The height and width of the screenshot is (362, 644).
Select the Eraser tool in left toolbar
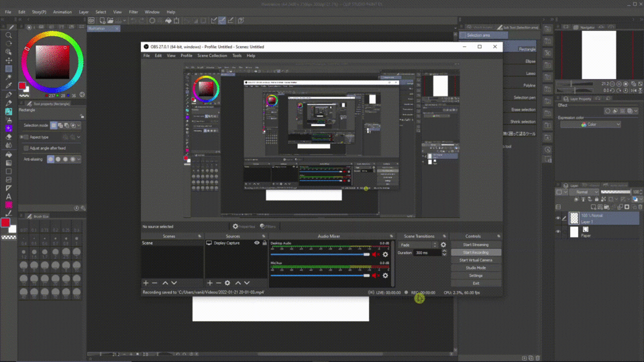pos(9,137)
